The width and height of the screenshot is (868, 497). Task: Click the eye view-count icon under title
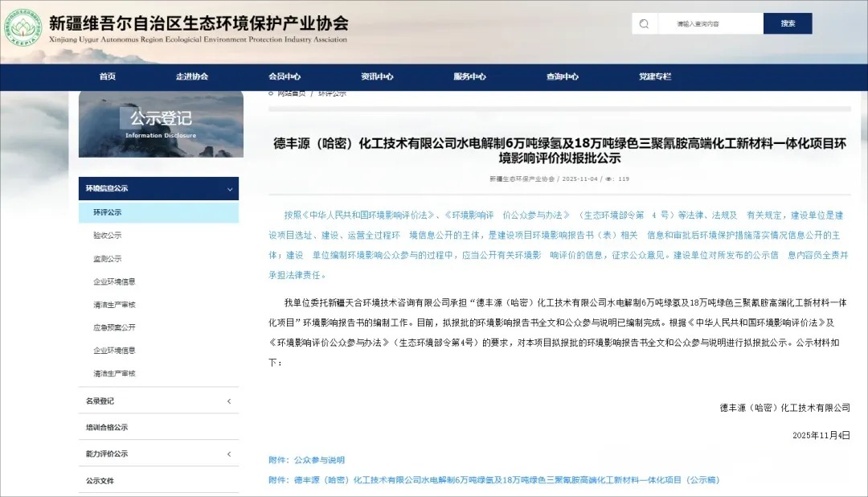click(608, 179)
